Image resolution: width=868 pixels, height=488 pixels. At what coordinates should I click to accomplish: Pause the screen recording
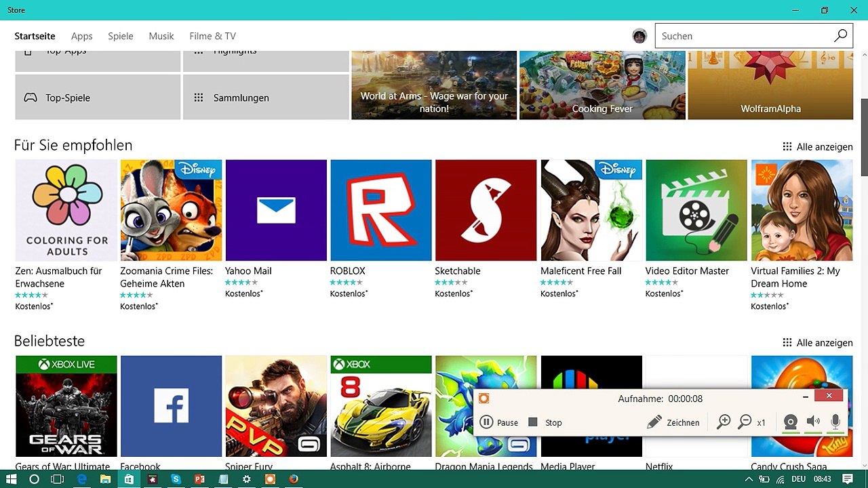[x=499, y=422]
